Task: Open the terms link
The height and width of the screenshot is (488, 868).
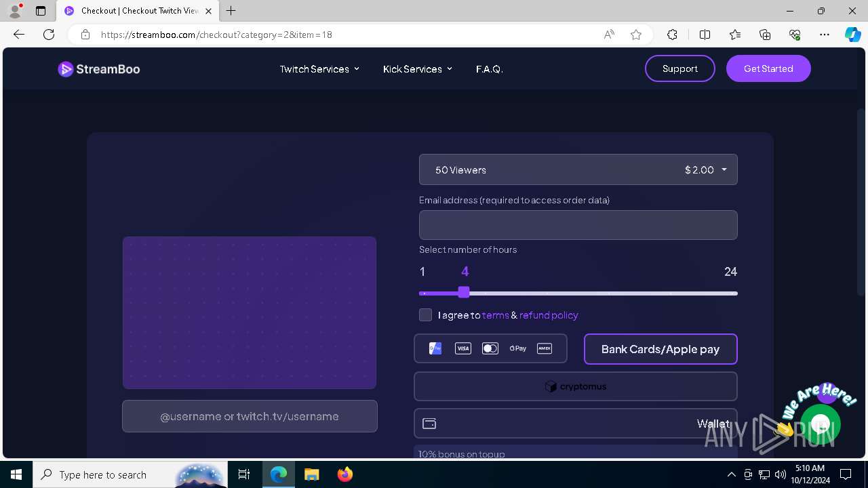Action: (x=496, y=315)
